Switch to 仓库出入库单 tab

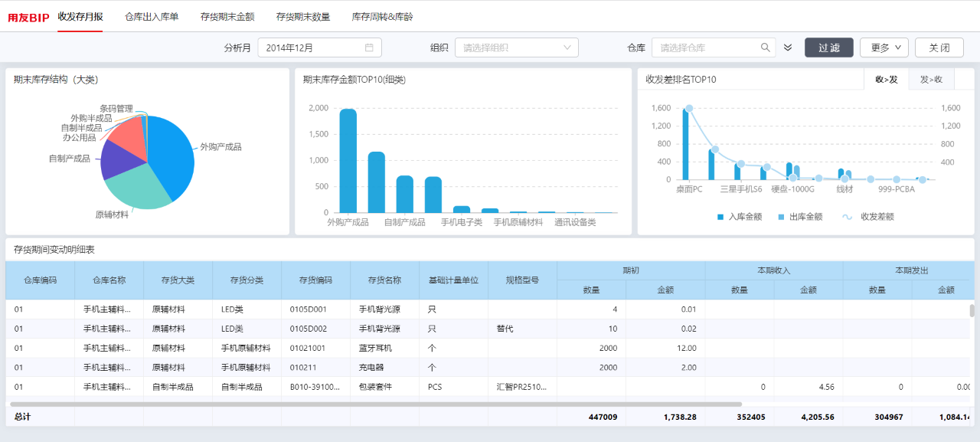[152, 16]
